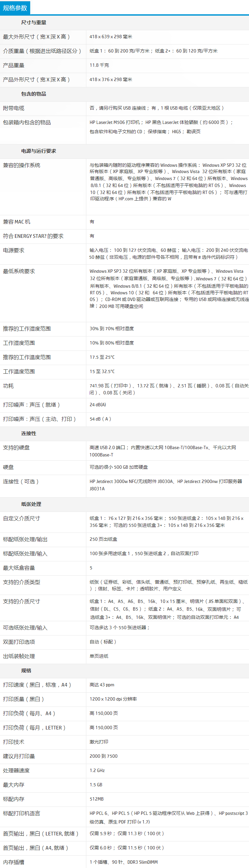Click the 标配打印机语言 row label
Image resolution: width=249 pixels, height=868 pixels.
point(22,814)
